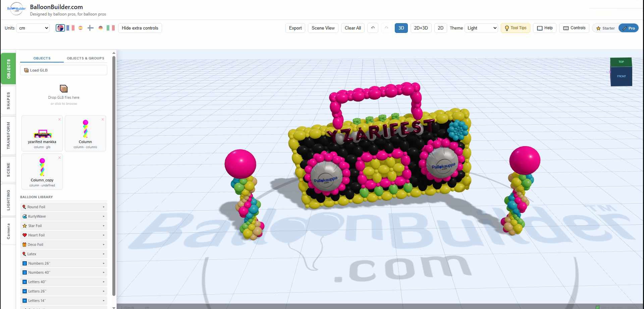Click the Load GLB button
Screen dimensions: 644x309
tap(63, 70)
